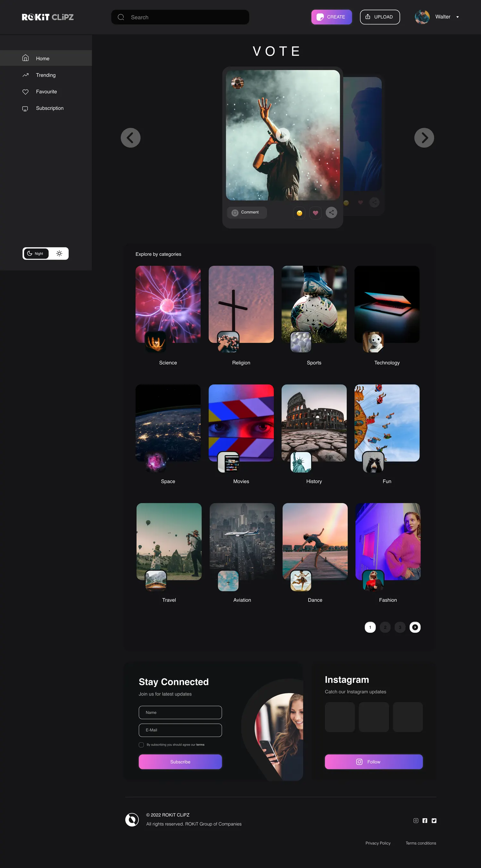
Task: Open the Religion category thumbnail
Action: click(x=241, y=304)
